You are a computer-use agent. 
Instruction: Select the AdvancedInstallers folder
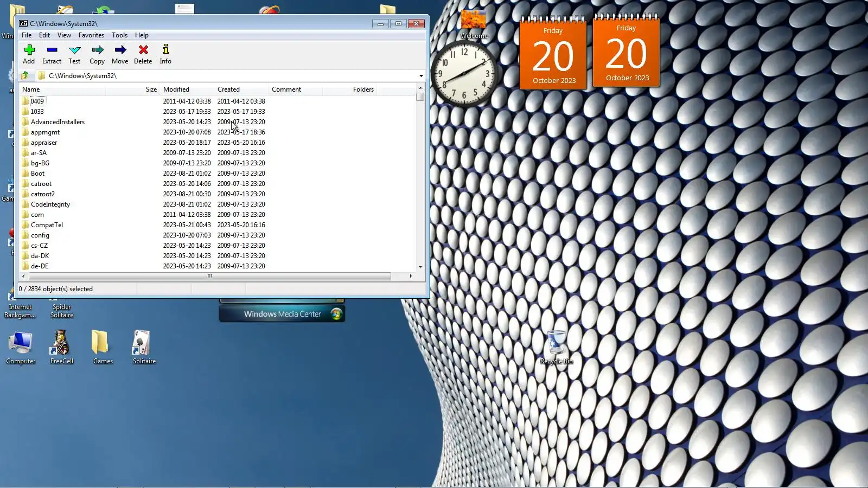(x=58, y=122)
